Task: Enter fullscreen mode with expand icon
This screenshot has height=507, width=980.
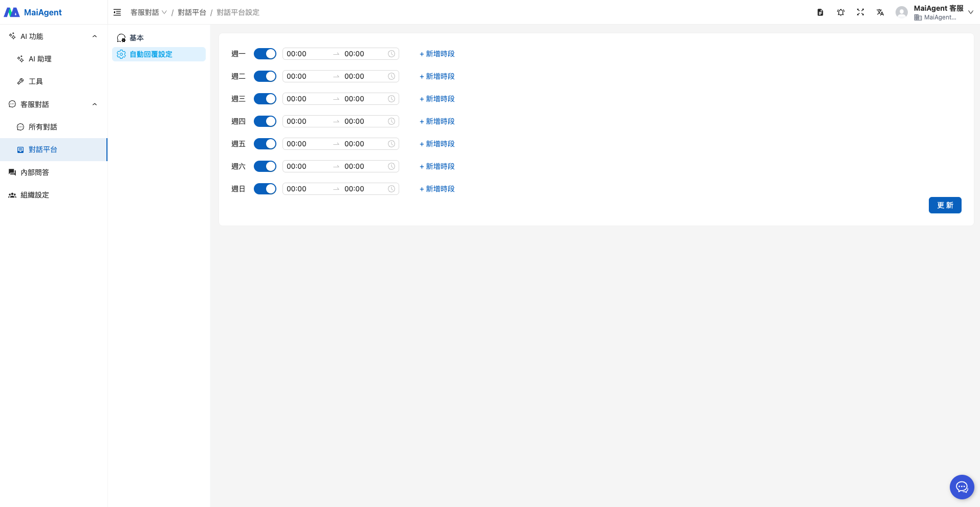Action: click(860, 12)
